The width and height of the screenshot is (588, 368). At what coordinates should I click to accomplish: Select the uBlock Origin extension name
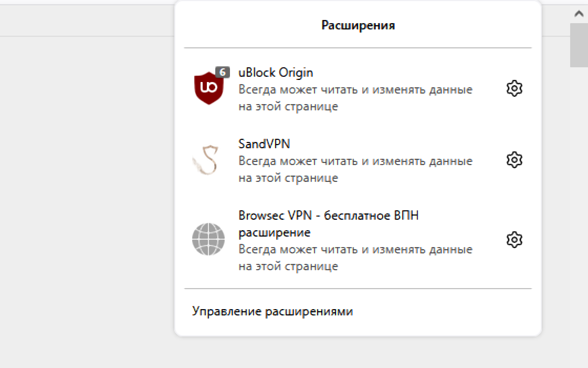(275, 73)
